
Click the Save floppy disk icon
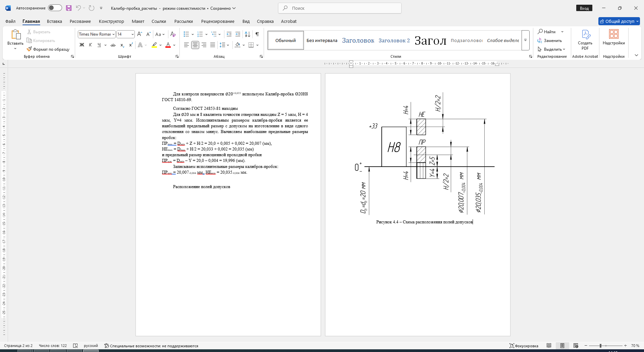(x=69, y=8)
